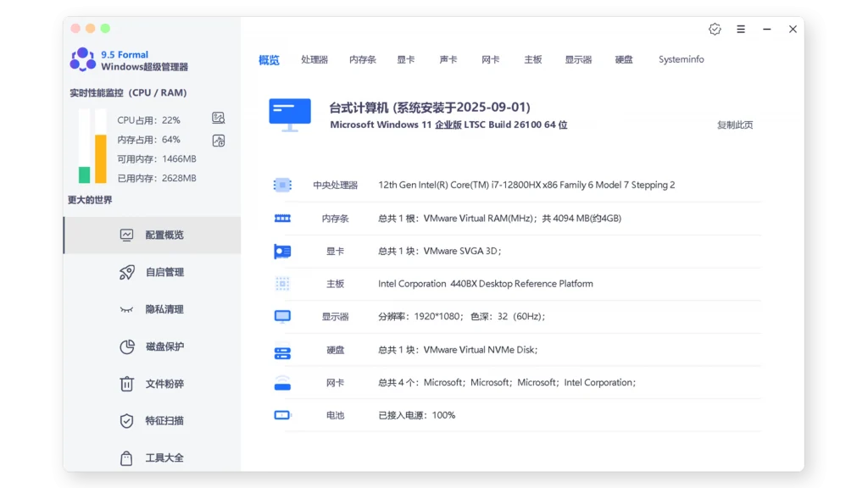Open 文件粉碎 in the sidebar
The height and width of the screenshot is (488, 868).
[x=153, y=384]
